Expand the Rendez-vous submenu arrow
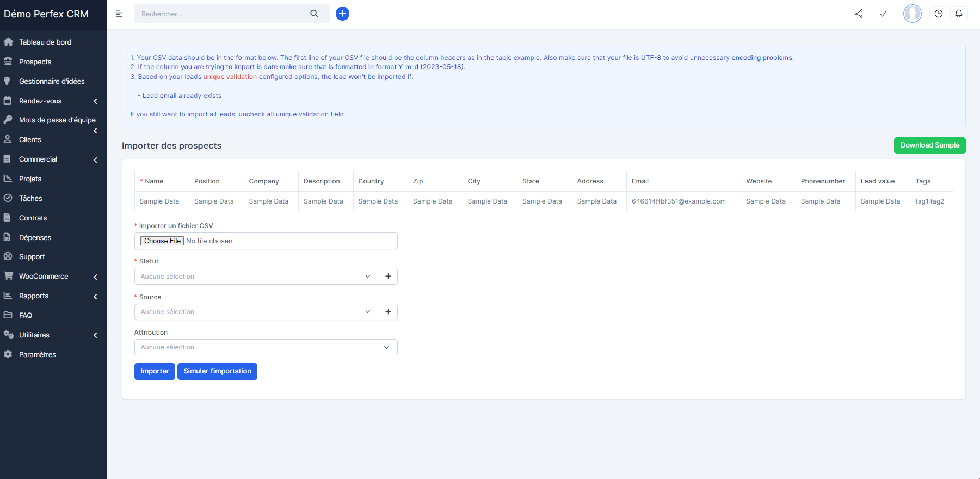 95,101
